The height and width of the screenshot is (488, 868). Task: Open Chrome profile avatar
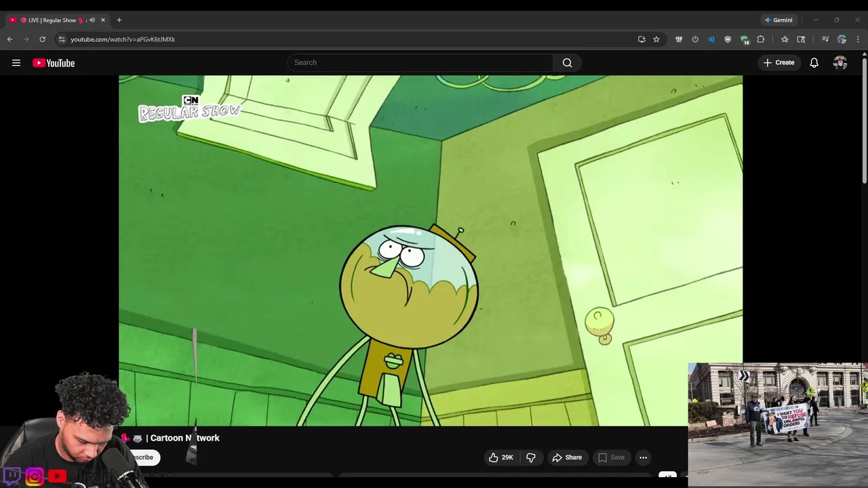click(842, 39)
